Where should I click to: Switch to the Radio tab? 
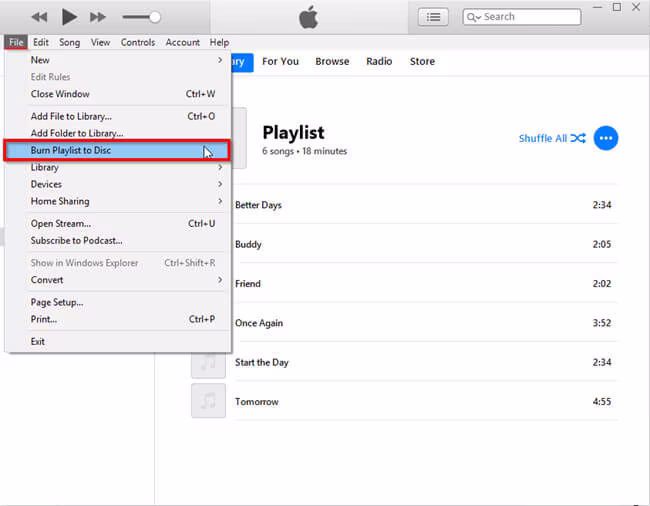click(379, 61)
